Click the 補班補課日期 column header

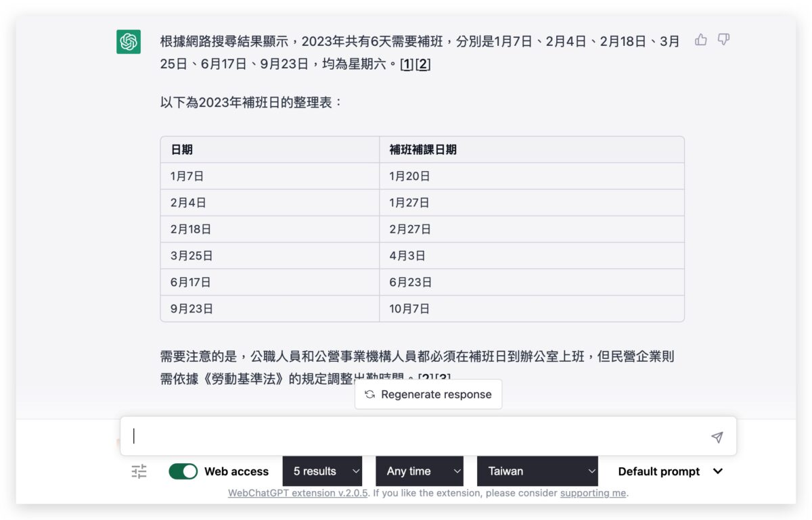point(532,149)
